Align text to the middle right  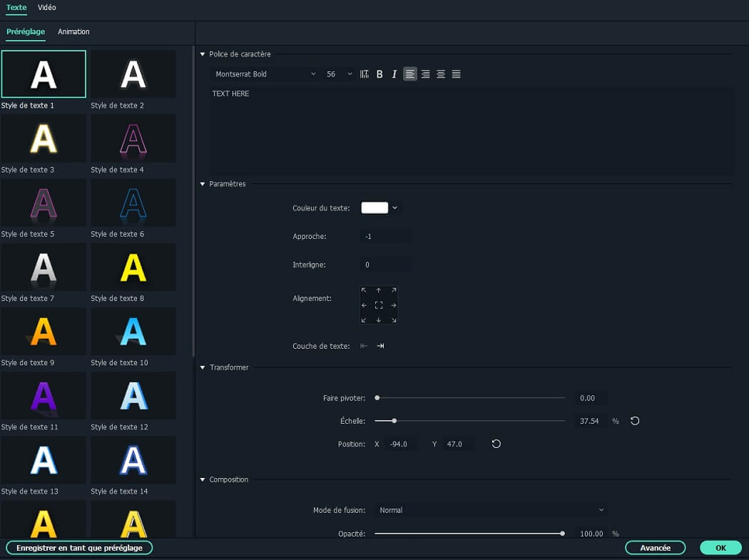[x=394, y=305]
